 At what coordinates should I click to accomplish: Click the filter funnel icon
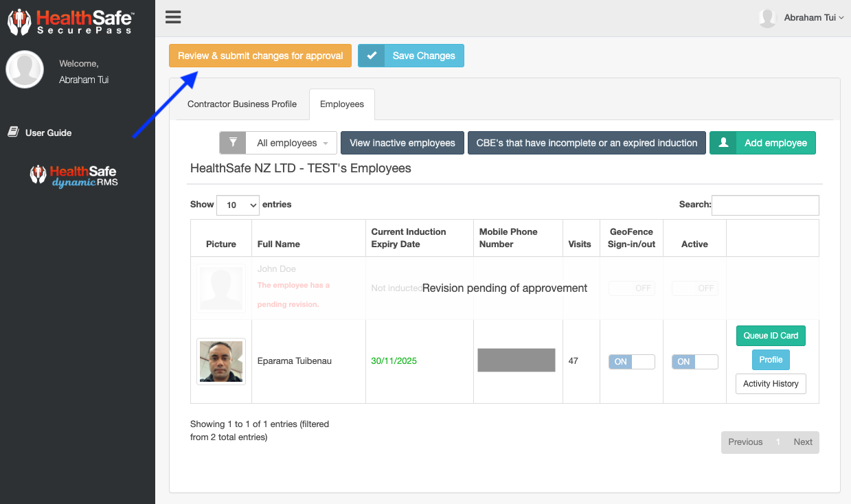pos(232,143)
